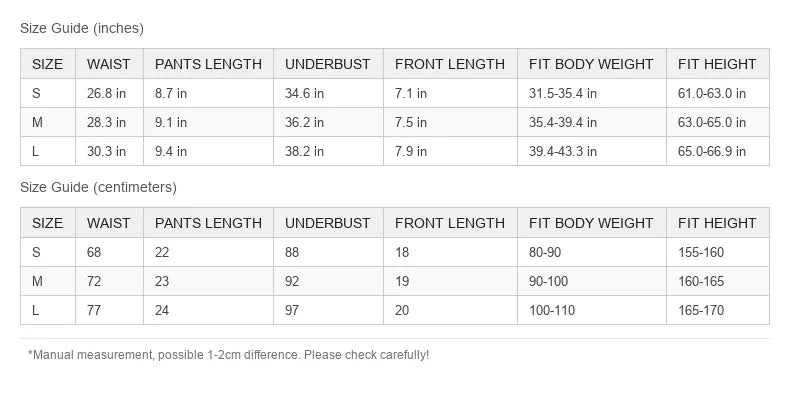This screenshot has width=789, height=396.
Task: Click the FIT BODY WEIGHT header in centimeters table
Action: (x=592, y=223)
